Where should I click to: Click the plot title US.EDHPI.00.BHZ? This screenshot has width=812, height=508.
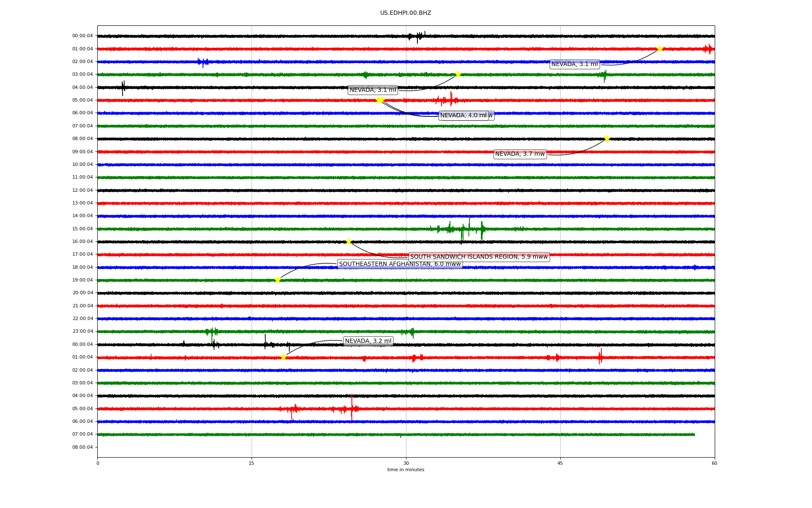406,13
